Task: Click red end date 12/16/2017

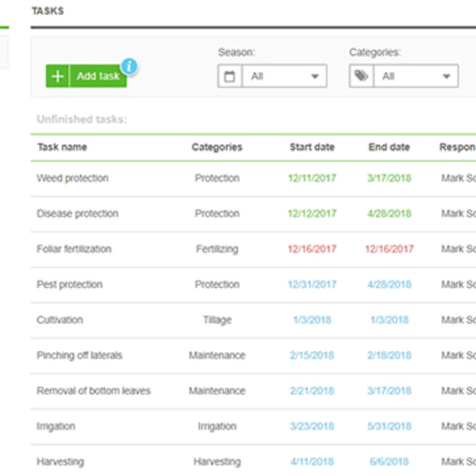Action: tap(389, 249)
